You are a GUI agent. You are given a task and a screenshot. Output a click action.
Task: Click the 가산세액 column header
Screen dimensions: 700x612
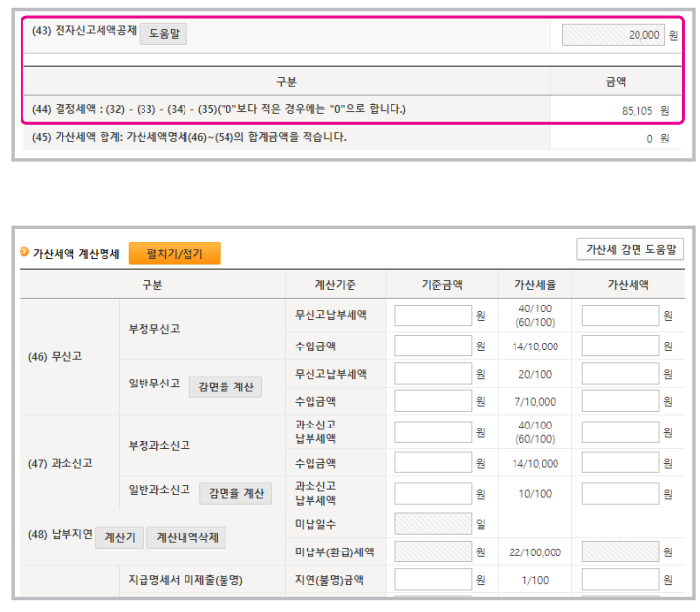pyautogui.click(x=628, y=284)
